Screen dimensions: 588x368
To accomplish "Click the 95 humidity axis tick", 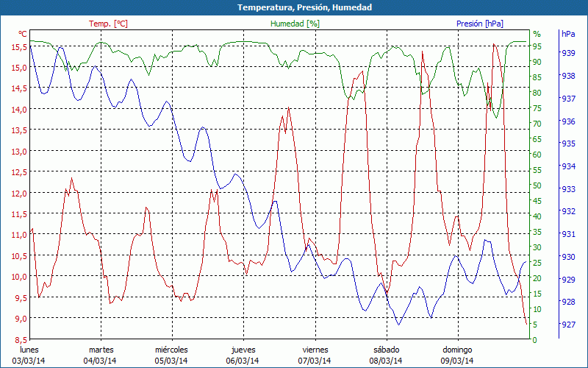I will tap(537, 46).
